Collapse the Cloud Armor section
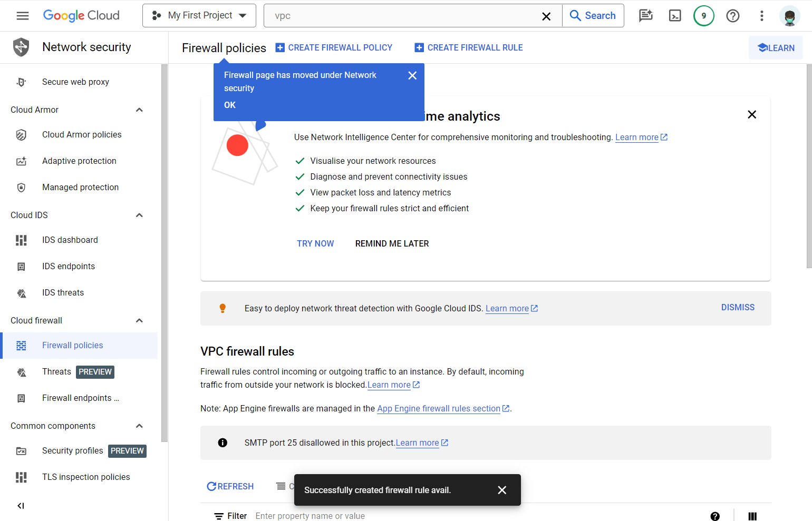Viewport: 812px width, 521px height. (139, 110)
